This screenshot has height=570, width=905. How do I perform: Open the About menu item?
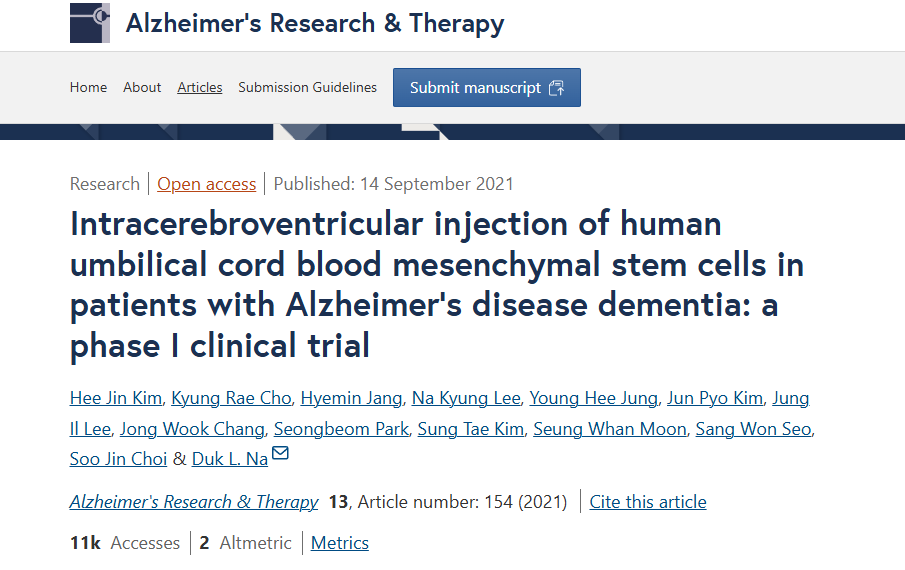click(142, 88)
